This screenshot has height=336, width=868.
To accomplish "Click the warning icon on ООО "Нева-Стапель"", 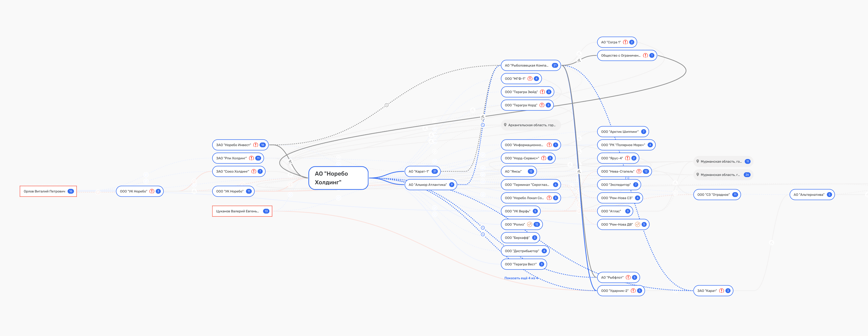I will (x=639, y=172).
